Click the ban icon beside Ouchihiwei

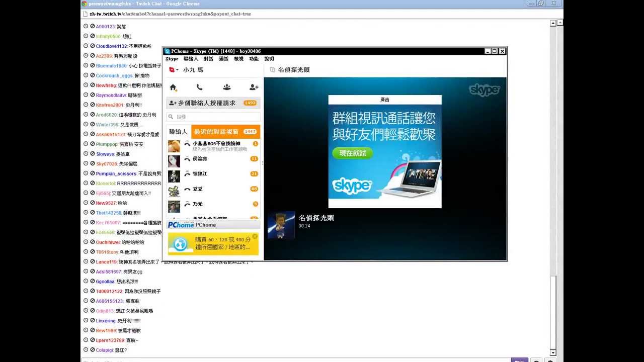(93, 242)
